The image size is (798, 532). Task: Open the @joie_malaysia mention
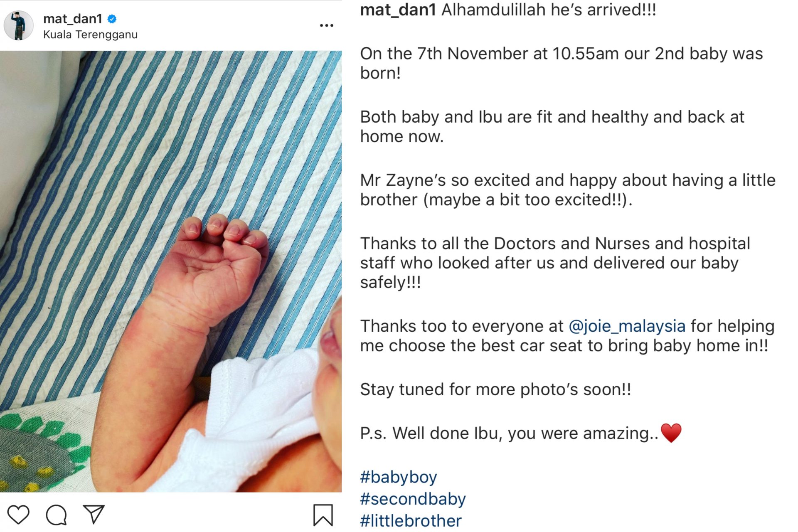[627, 326]
